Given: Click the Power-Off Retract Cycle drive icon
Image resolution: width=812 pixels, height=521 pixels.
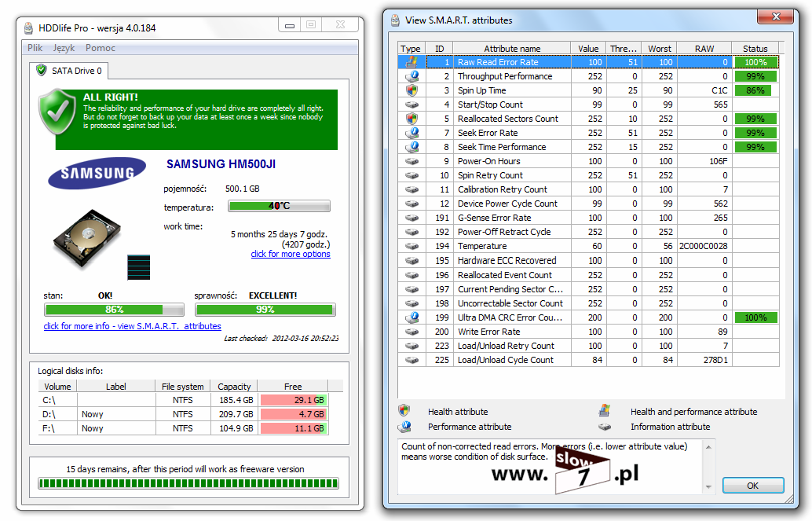Looking at the screenshot, I should click(412, 232).
